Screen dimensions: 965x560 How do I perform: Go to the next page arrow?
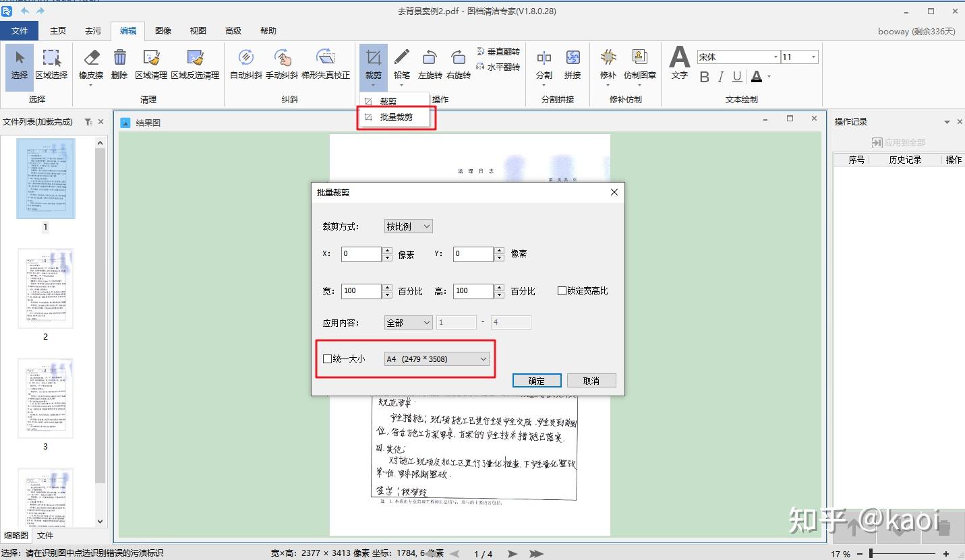pos(513,554)
